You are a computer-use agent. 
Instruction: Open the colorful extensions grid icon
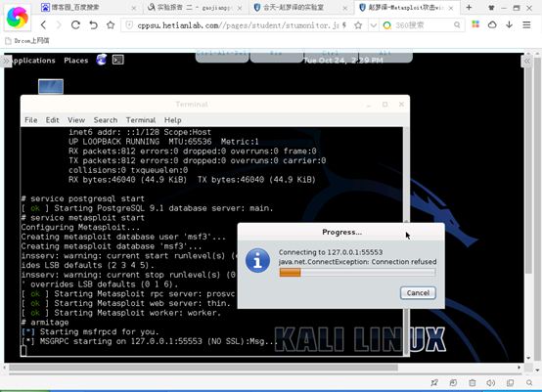(475, 24)
